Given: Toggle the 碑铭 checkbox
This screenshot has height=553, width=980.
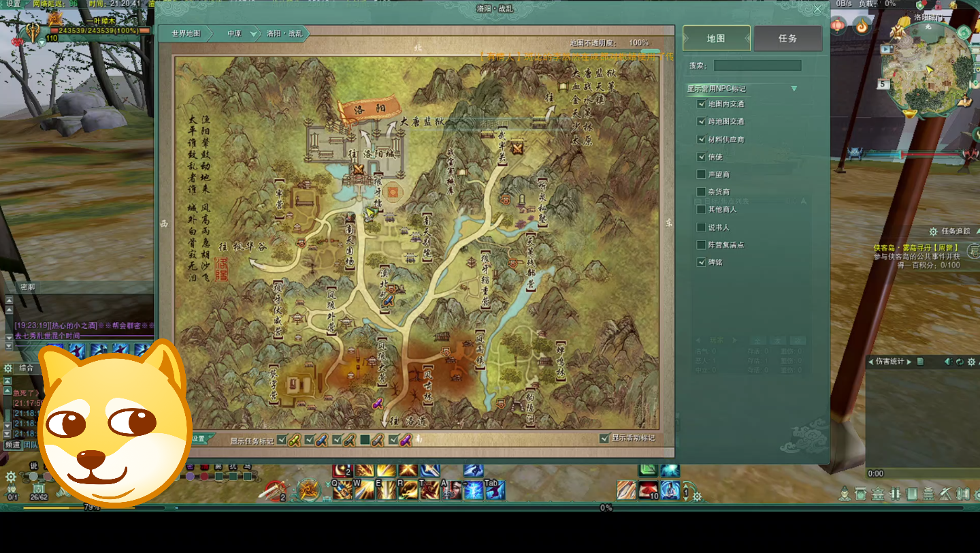Looking at the screenshot, I should [702, 262].
